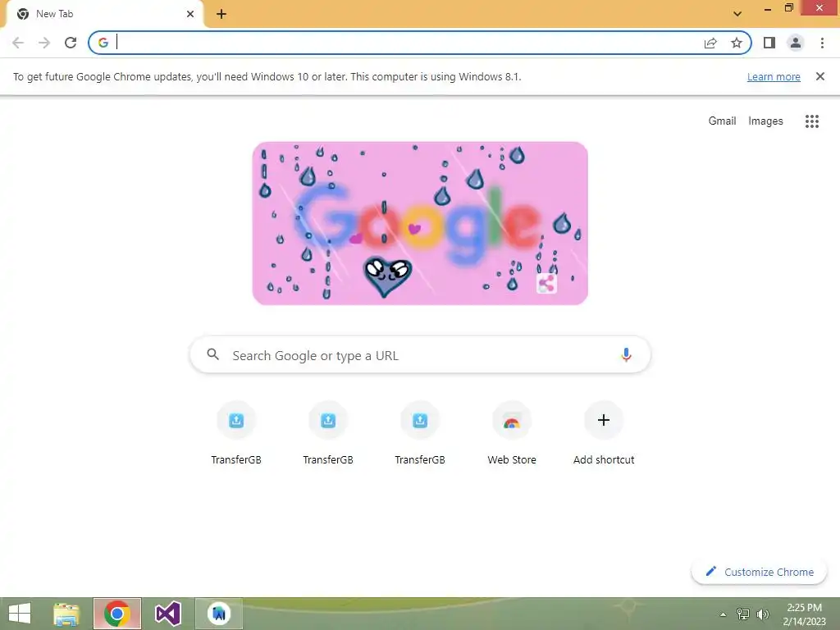
Task: Click Customize Chrome button
Action: 759,572
